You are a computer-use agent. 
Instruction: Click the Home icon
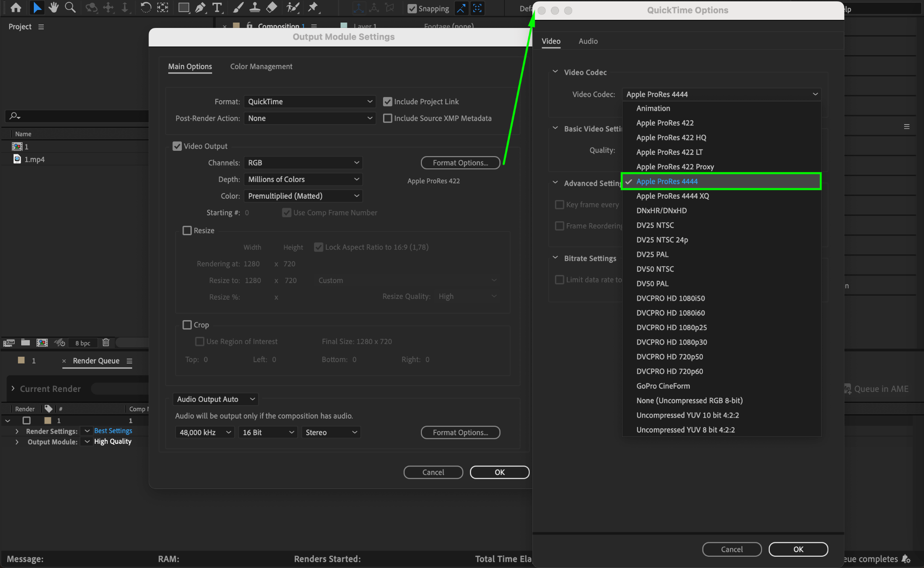16,8
